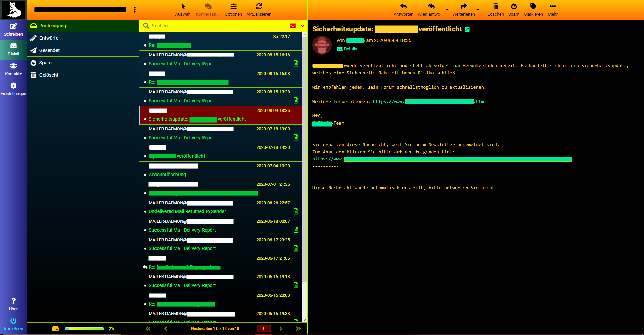Click the Suchen search field
644x335 pixels.
pyautogui.click(x=216, y=26)
